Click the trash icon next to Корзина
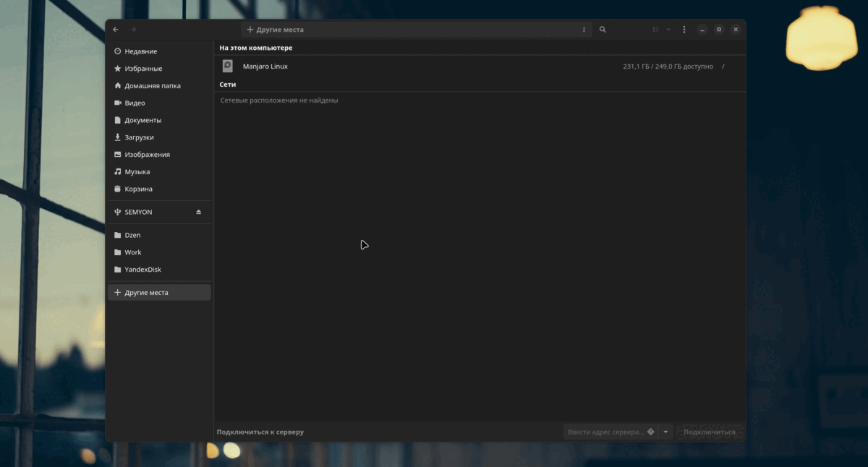Image resolution: width=868 pixels, height=467 pixels. 118,189
